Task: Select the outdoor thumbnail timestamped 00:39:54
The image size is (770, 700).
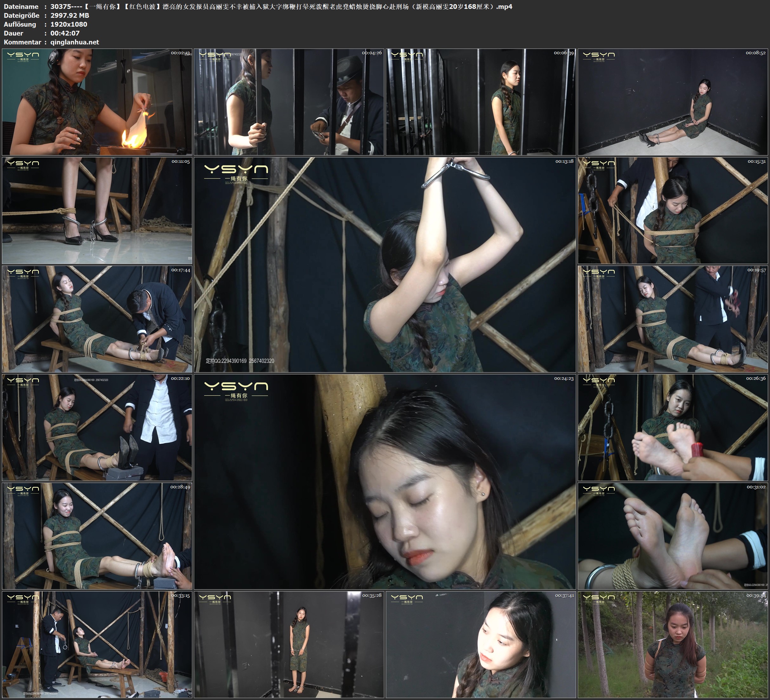Action: (x=673, y=644)
